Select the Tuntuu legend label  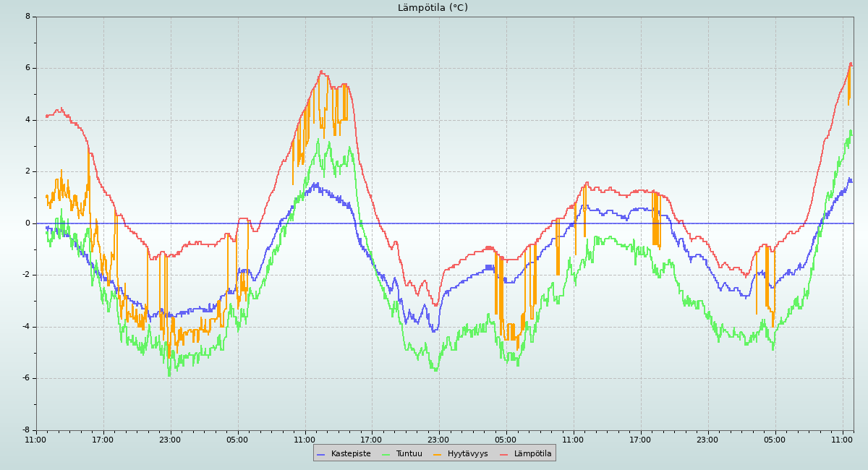click(409, 454)
